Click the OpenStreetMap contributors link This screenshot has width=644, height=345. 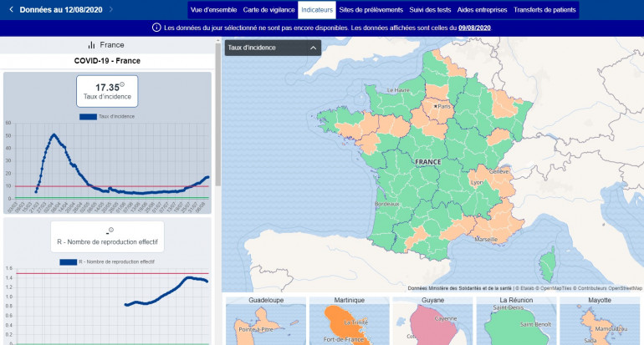pos(603,288)
